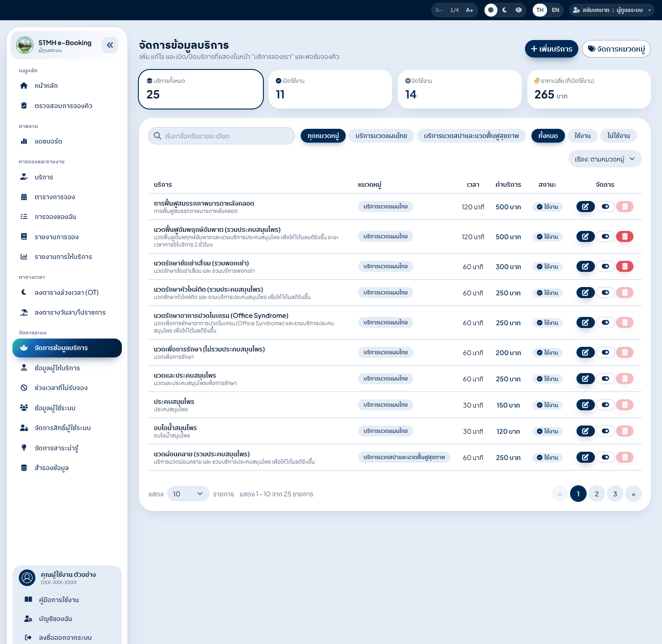Switch to dark mode moon icon

505,10
